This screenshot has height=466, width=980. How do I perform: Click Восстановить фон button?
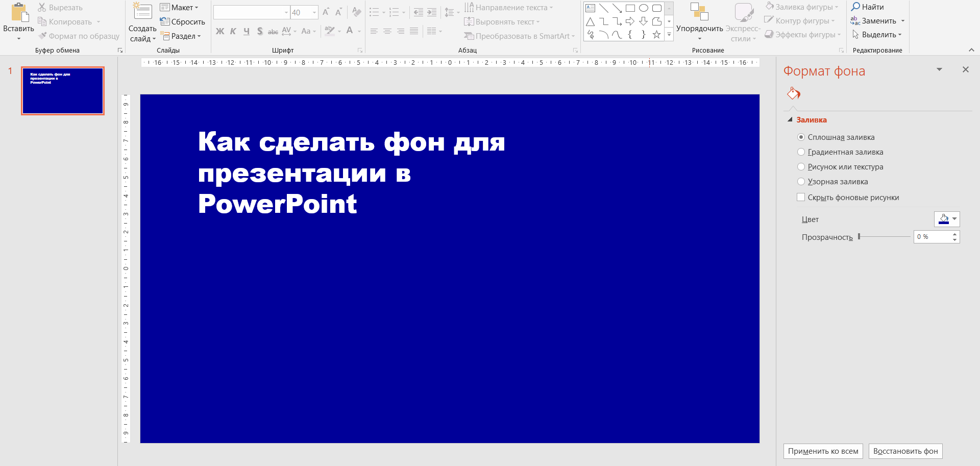coord(905,451)
